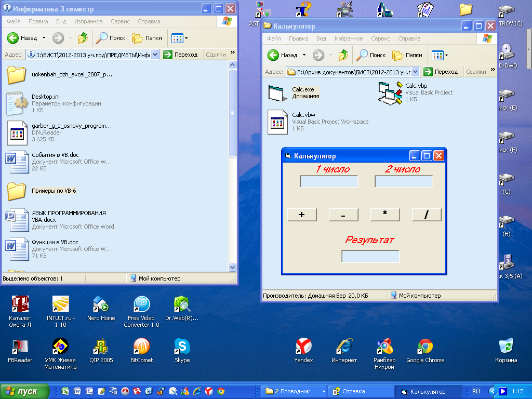The width and height of the screenshot is (532, 399).
Task: Click Up folder icon in Информатика 3 семестр window
Action: 83,38
